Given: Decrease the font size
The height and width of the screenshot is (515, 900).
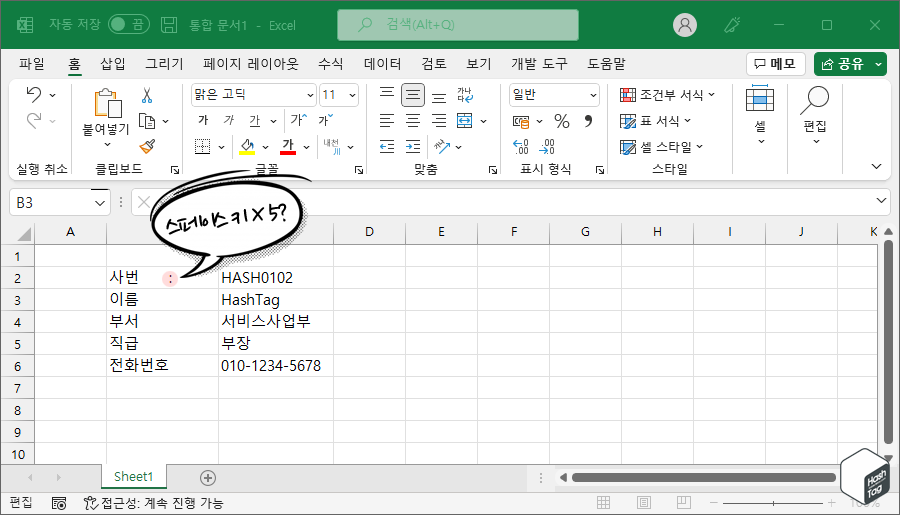Looking at the screenshot, I should [x=325, y=119].
